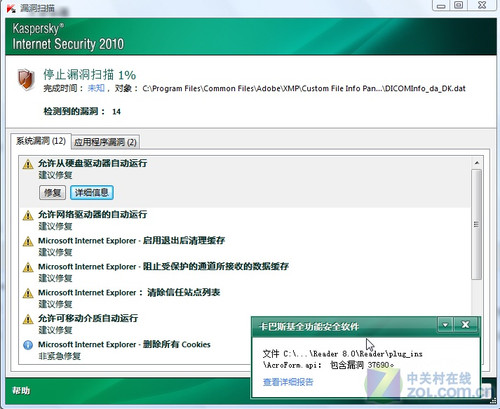
Task: Click warning icon beside 清除信任站点列表
Action: [x=28, y=293]
